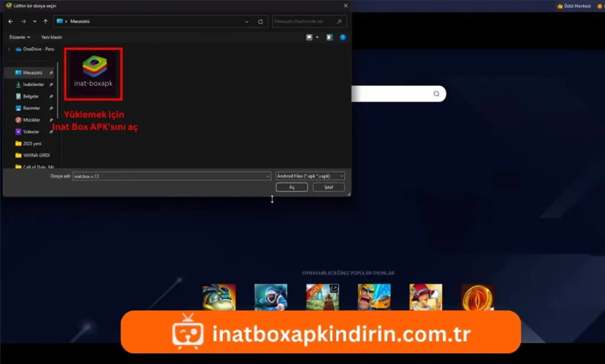The image size is (605, 364).
Task: Change the file view layout icon
Action: click(309, 37)
